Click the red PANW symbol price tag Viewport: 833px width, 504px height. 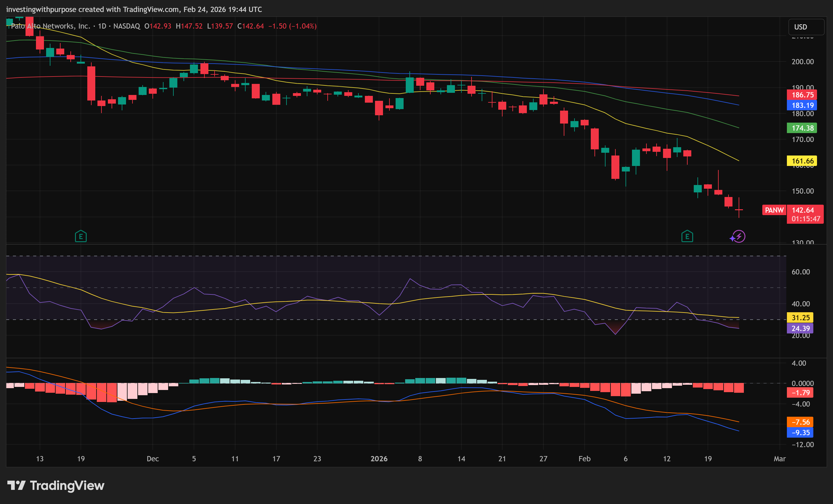tap(774, 210)
